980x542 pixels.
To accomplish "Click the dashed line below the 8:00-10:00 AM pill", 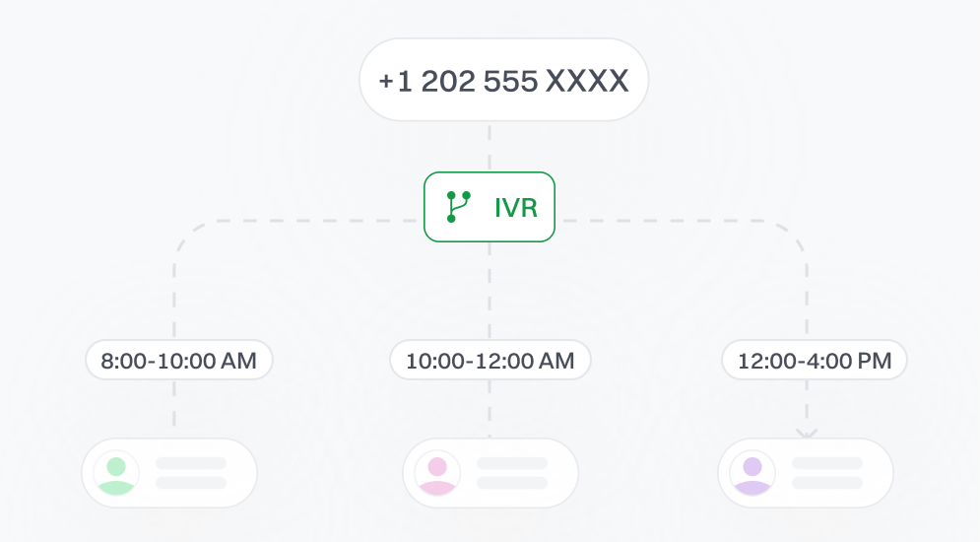I will coord(175,406).
